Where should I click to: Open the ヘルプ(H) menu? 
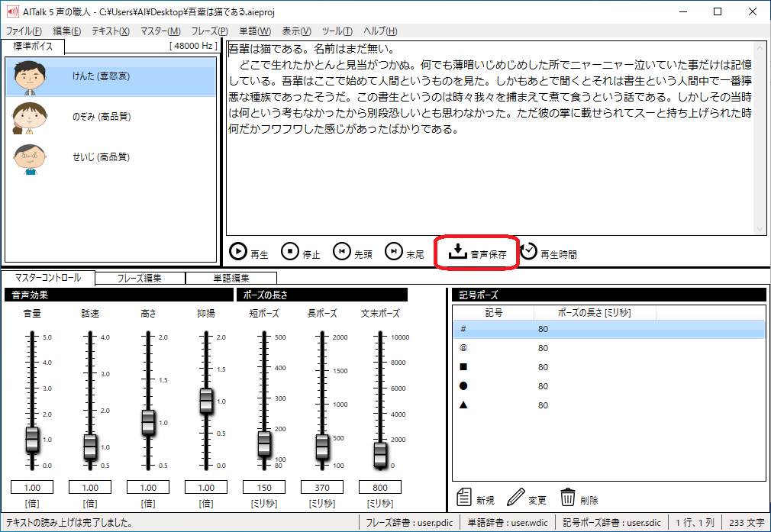(x=380, y=31)
